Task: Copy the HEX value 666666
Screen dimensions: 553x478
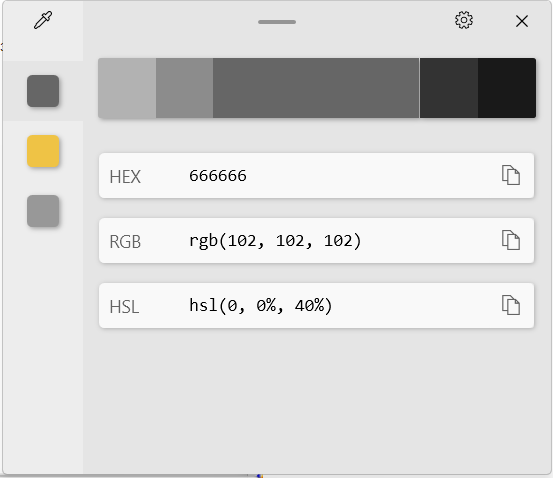Action: point(511,175)
